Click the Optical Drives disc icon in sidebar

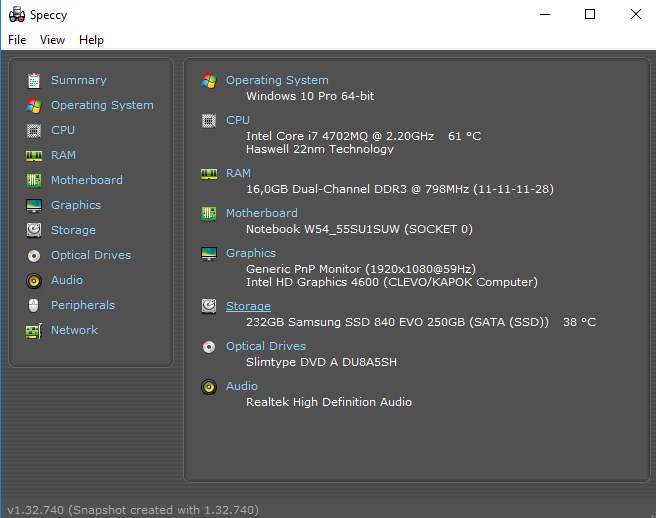[x=34, y=255]
